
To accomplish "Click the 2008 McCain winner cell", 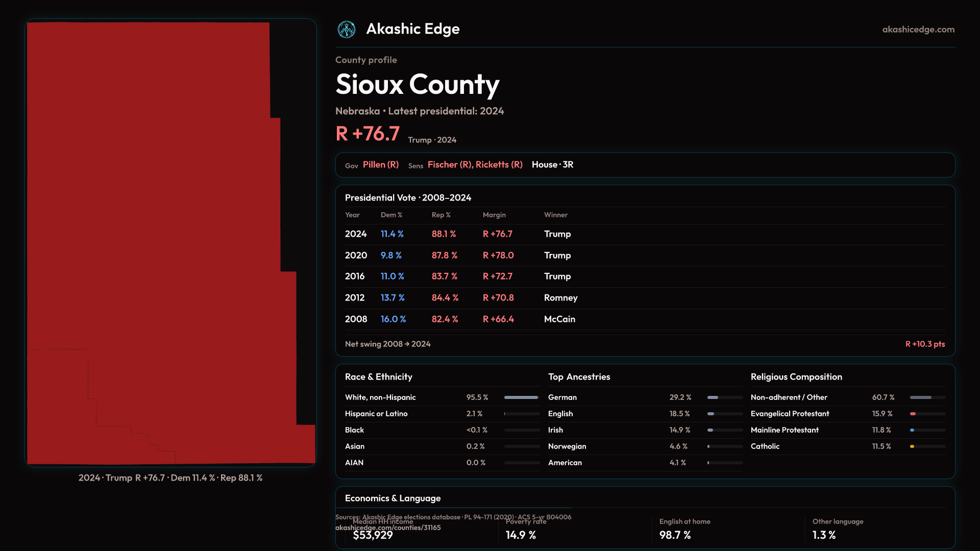I will click(559, 319).
